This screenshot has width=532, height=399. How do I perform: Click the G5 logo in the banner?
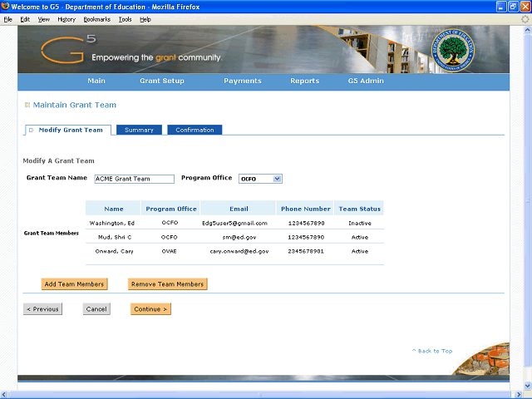coord(68,50)
